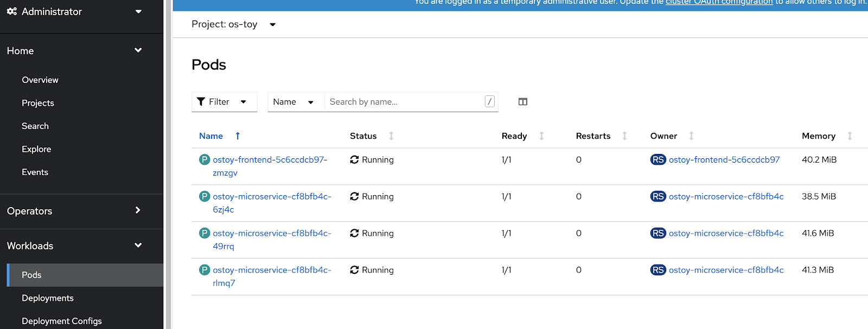Go to Deployments in sidebar
Image resolution: width=868 pixels, height=329 pixels.
click(48, 298)
